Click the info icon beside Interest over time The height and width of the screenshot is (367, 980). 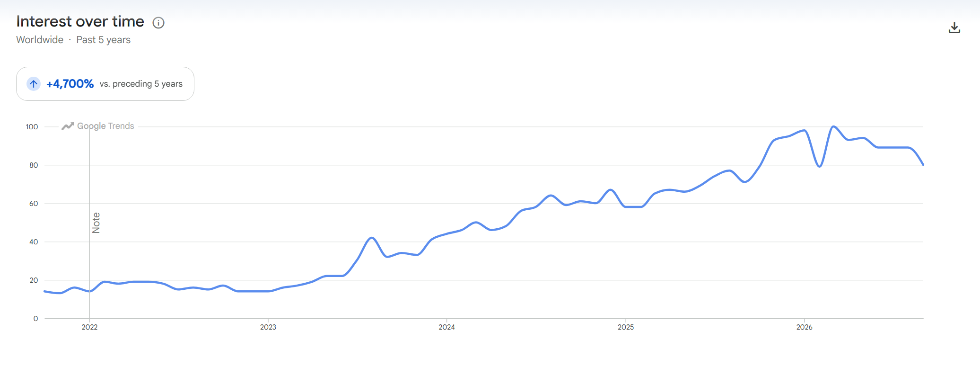pos(158,23)
